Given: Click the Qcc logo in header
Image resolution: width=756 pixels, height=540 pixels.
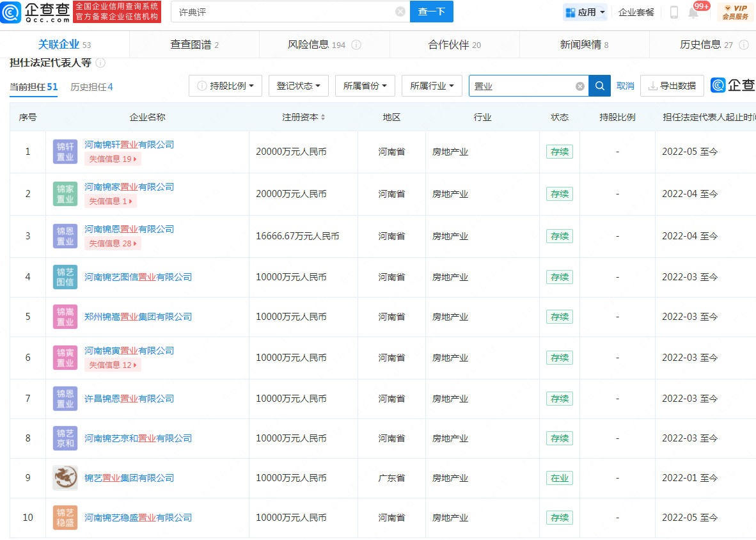Looking at the screenshot, I should (x=35, y=12).
